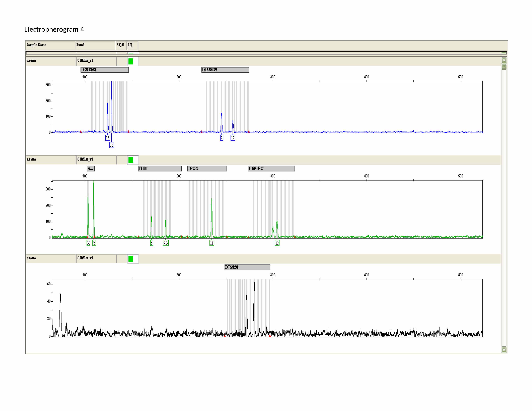Select the 9.3 allele label at TH01
The width and height of the screenshot is (532, 411).
(x=166, y=243)
